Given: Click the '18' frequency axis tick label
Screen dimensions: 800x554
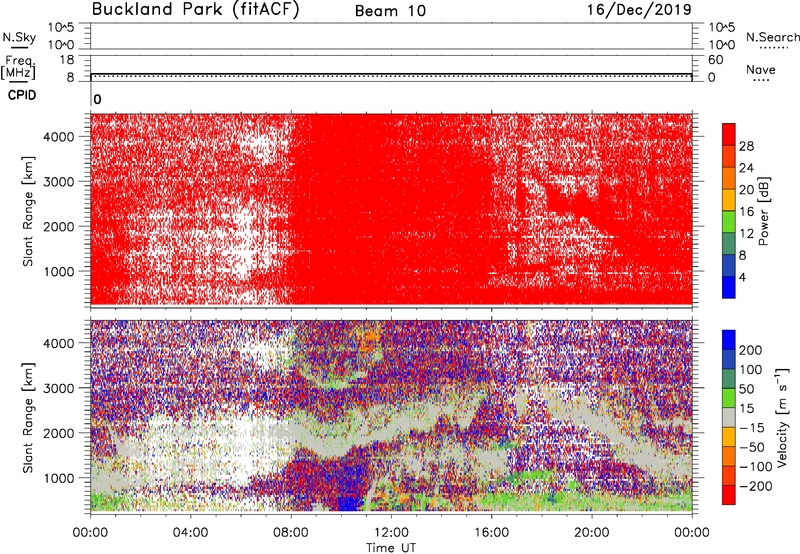Looking at the screenshot, I should (x=66, y=60).
